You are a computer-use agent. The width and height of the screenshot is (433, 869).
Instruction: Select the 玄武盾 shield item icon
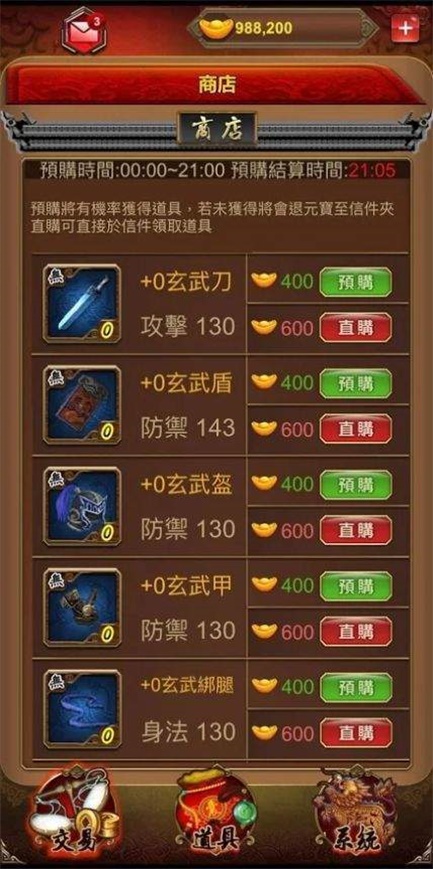click(82, 405)
